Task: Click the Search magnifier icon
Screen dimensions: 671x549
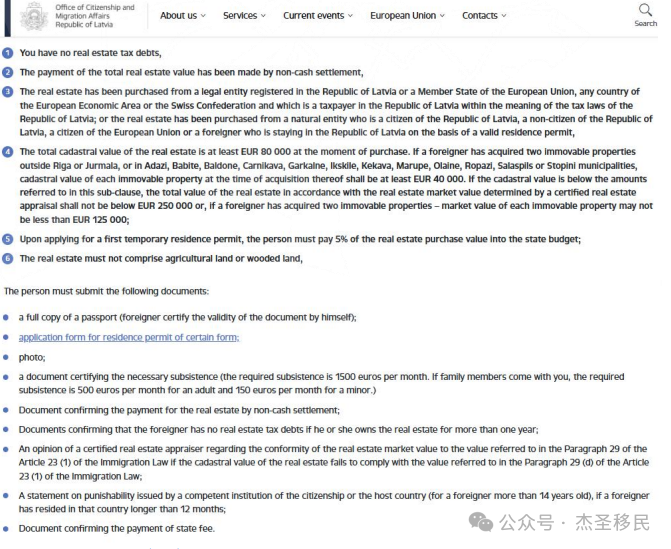Action: pyautogui.click(x=645, y=10)
